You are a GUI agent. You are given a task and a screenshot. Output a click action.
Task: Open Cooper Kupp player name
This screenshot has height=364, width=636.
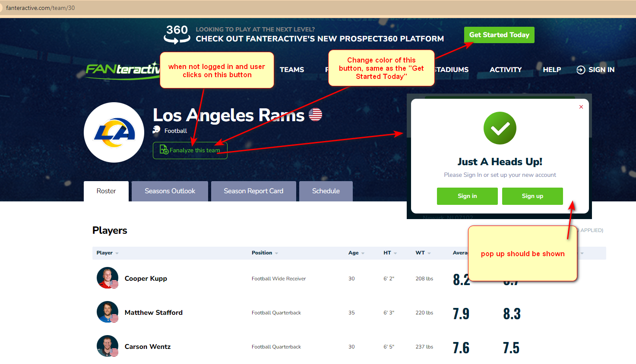146,279
